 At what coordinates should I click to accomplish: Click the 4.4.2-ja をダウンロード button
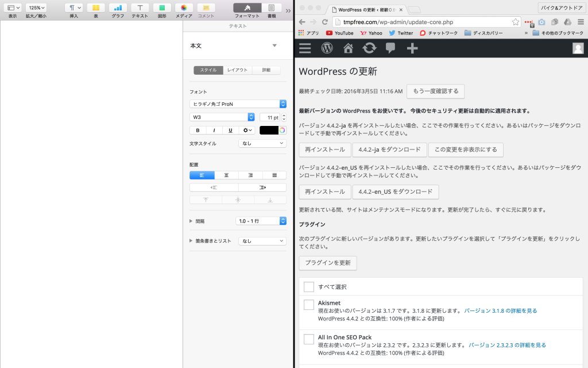(x=390, y=149)
